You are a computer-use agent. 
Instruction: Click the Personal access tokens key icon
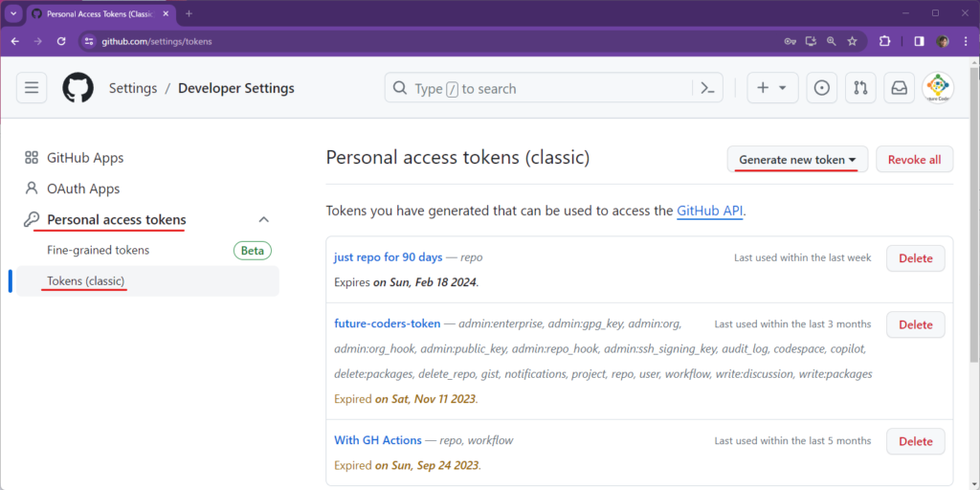click(x=32, y=219)
